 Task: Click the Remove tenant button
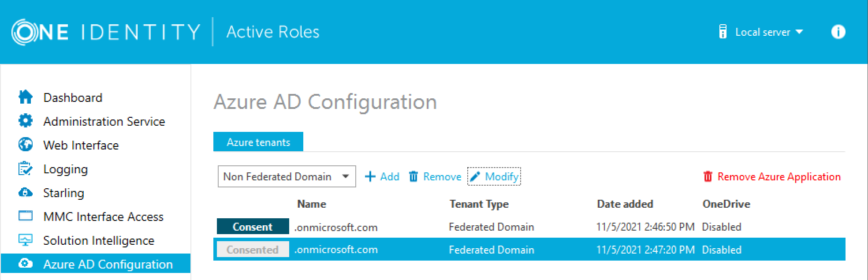pos(435,176)
